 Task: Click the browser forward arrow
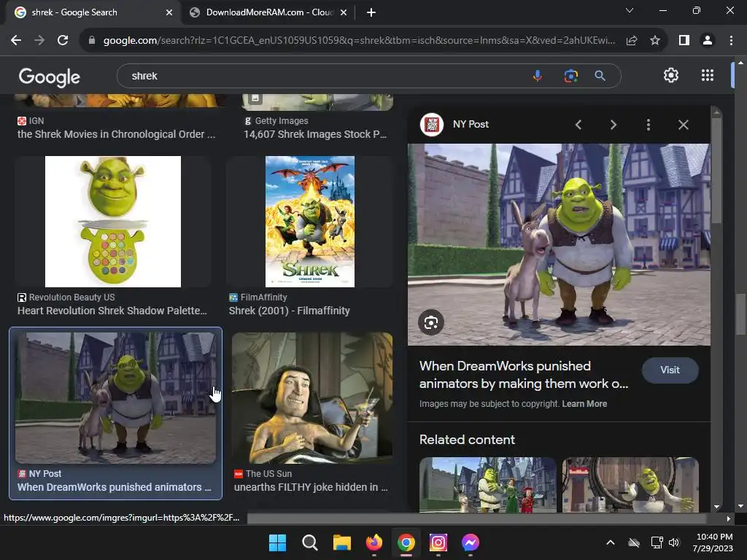[39, 41]
